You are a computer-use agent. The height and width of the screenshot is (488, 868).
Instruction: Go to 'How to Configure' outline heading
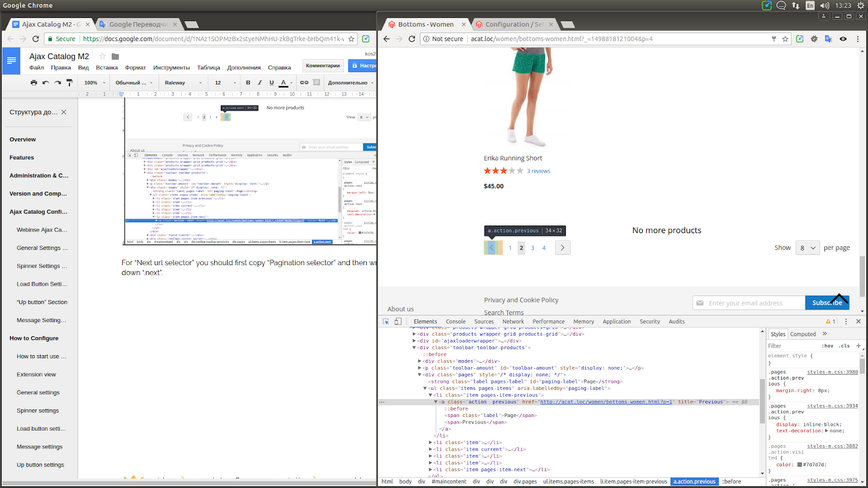tap(34, 338)
